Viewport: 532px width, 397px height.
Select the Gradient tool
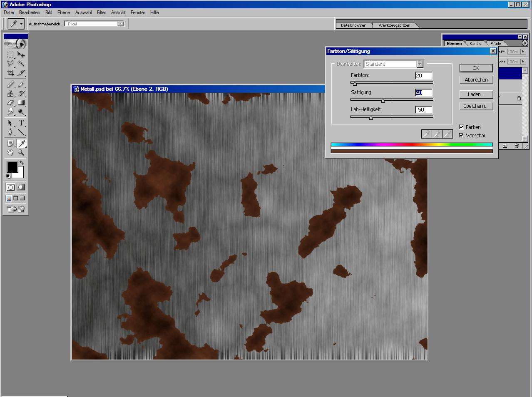[21, 102]
